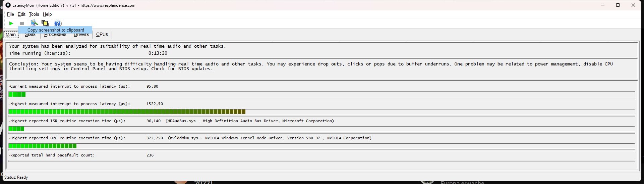Select the highest latency value 1522,50
The height and width of the screenshot is (184, 644).
155,104
